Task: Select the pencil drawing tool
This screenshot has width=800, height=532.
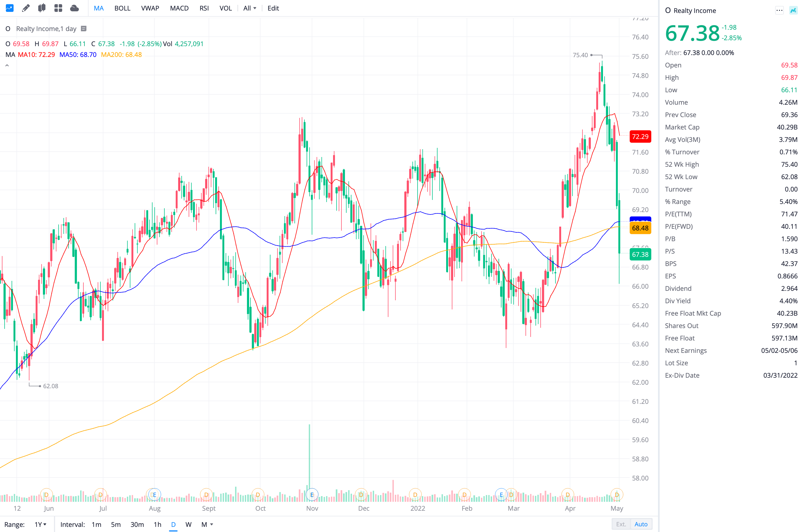Action: pos(26,8)
